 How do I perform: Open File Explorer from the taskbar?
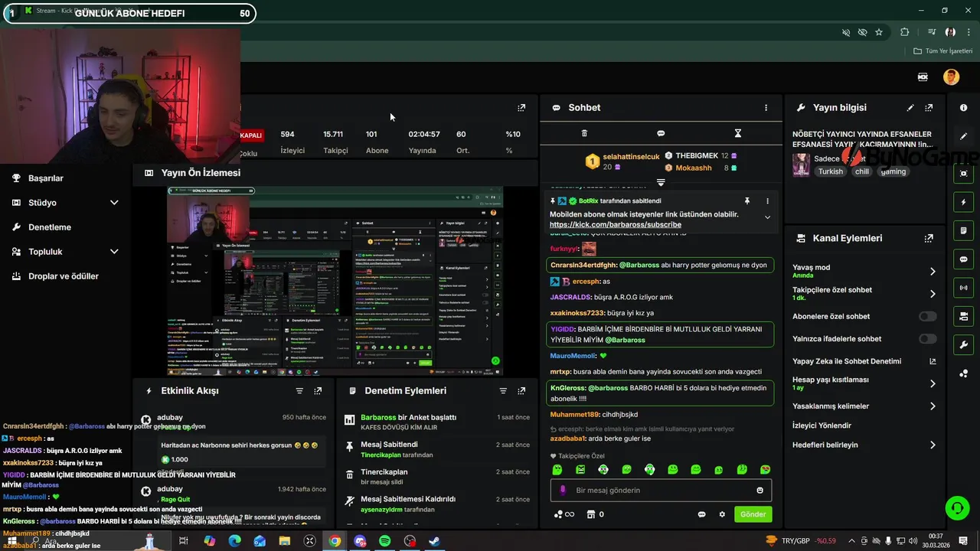pos(284,541)
